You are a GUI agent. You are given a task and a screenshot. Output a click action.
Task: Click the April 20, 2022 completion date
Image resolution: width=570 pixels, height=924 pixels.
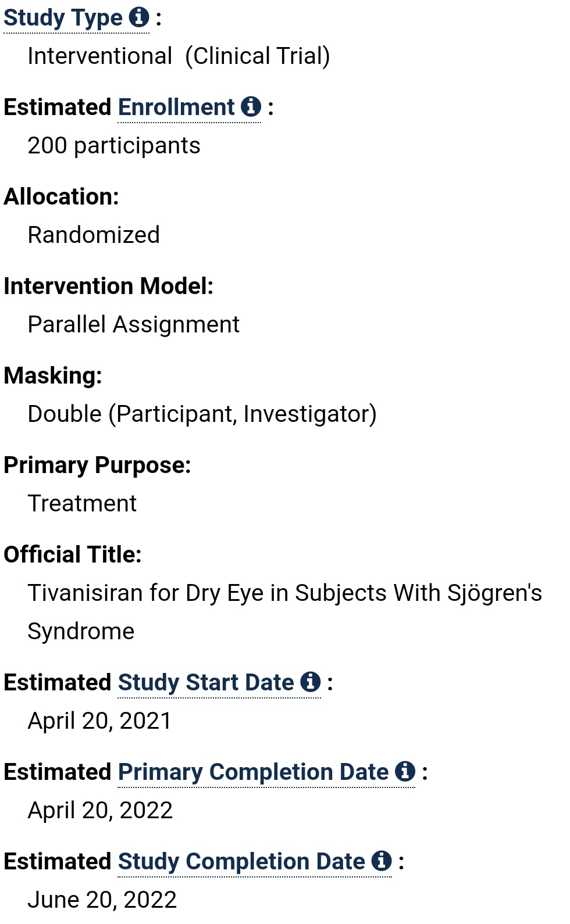[101, 811]
